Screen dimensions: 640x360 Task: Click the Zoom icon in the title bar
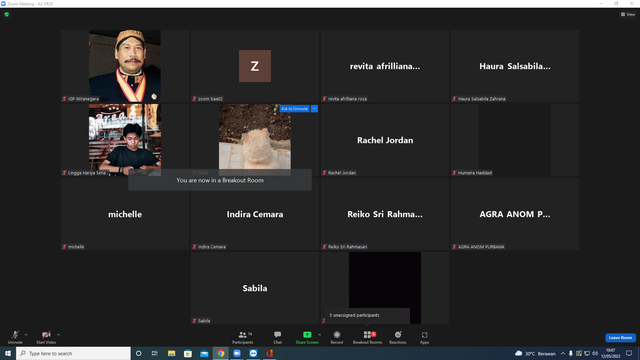tap(3, 4)
